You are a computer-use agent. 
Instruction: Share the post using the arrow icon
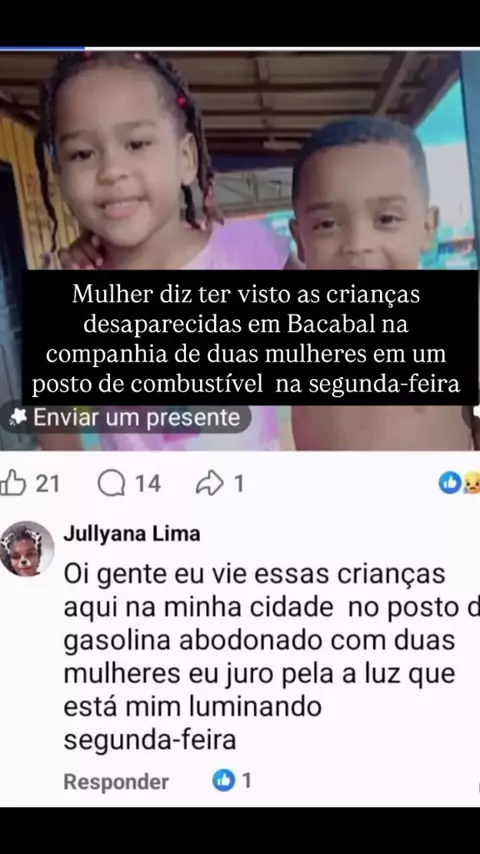pyautogui.click(x=210, y=483)
